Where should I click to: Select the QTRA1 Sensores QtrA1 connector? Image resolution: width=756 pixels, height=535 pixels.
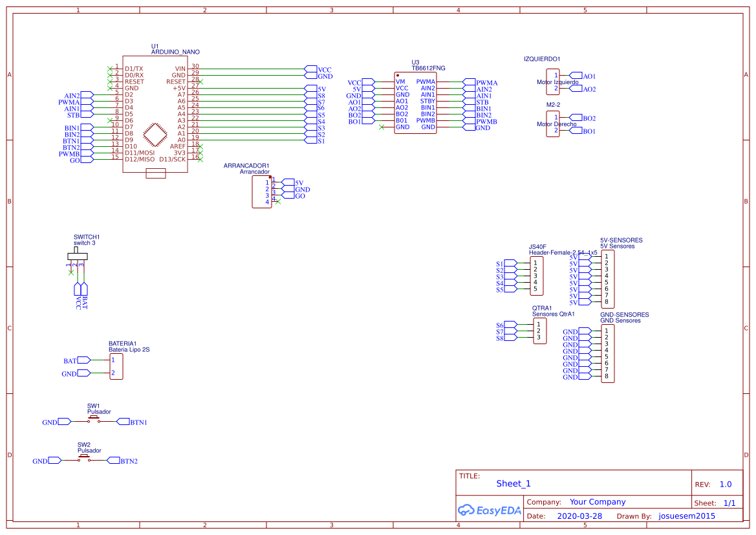(540, 331)
